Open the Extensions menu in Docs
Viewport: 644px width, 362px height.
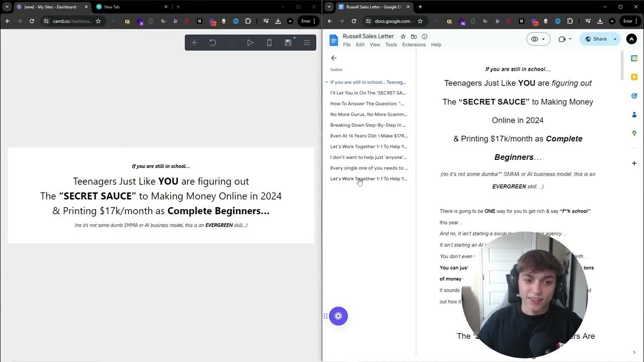point(414,45)
